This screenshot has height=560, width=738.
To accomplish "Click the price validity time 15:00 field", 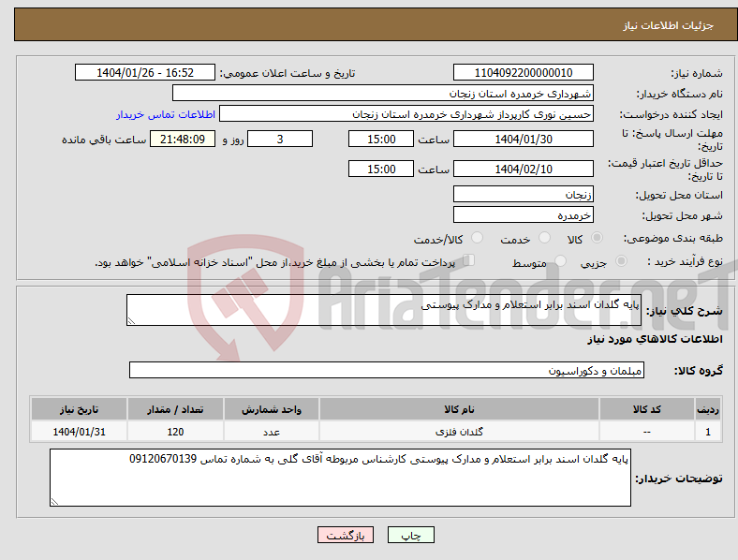I will (381, 169).
